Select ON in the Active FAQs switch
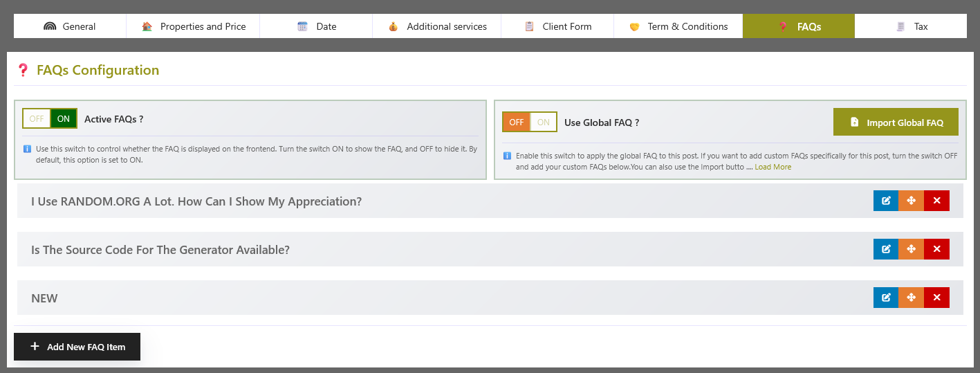Viewport: 980px width, 373px height. coord(64,118)
